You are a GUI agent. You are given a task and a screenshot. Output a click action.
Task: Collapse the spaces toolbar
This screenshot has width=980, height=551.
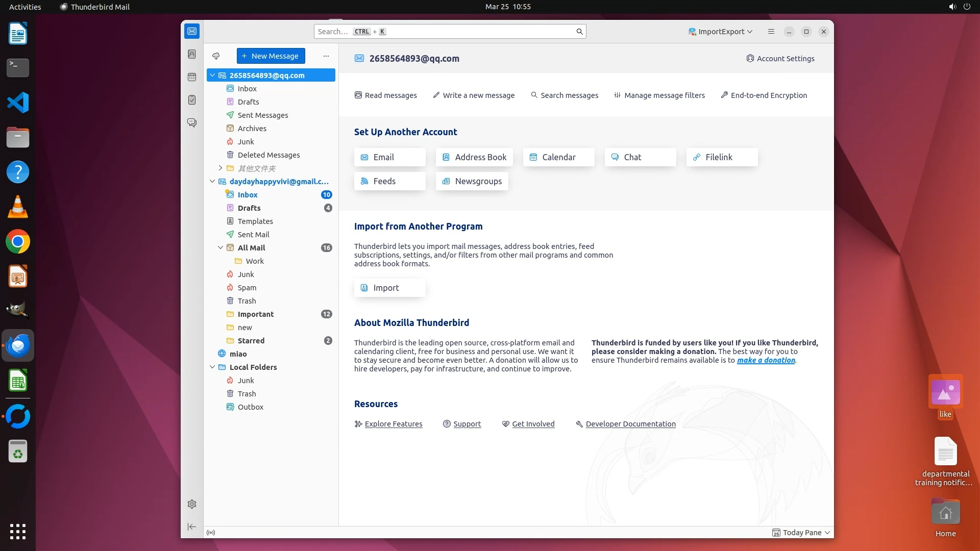[x=192, y=527]
